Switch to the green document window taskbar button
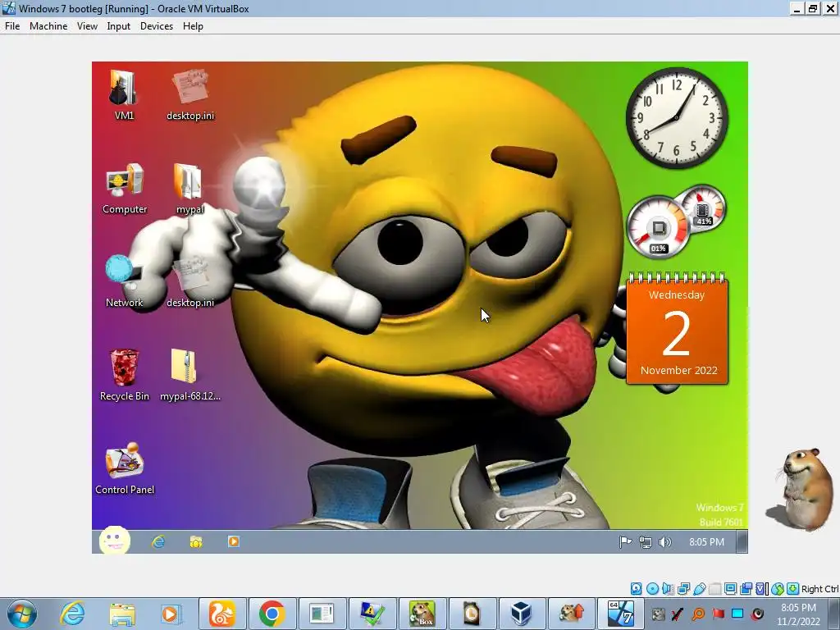The height and width of the screenshot is (630, 840). 322,614
